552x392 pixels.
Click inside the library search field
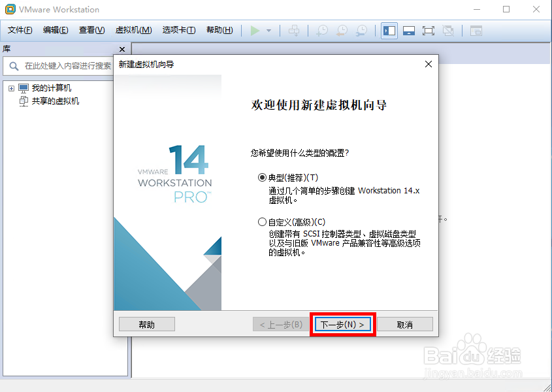click(x=65, y=66)
